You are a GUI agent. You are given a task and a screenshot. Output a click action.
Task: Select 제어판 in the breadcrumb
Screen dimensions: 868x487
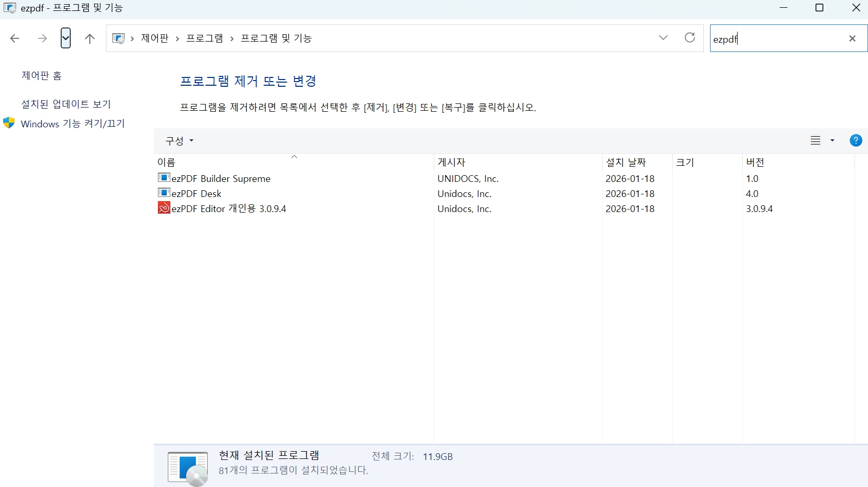tap(155, 38)
